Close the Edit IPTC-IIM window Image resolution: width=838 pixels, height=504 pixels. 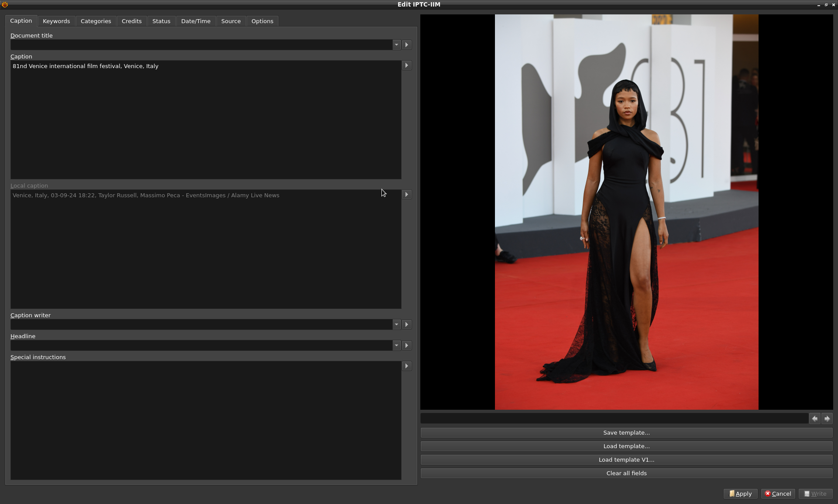pos(833,5)
